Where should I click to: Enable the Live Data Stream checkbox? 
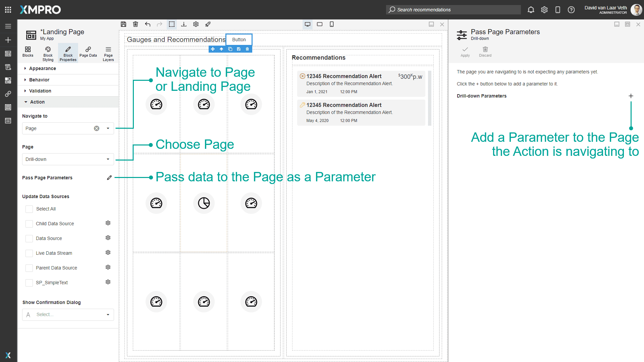pyautogui.click(x=30, y=253)
